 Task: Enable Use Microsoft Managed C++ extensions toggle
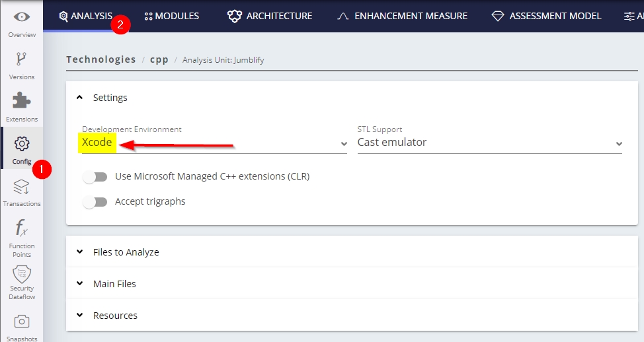tap(95, 177)
